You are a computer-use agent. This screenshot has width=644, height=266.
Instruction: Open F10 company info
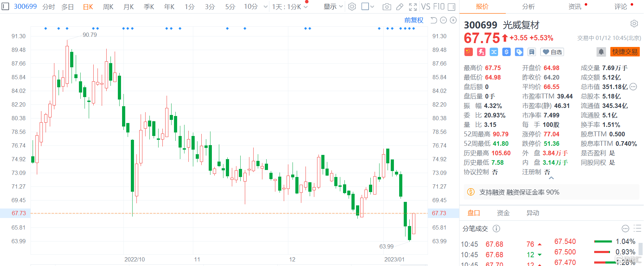[x=439, y=7]
